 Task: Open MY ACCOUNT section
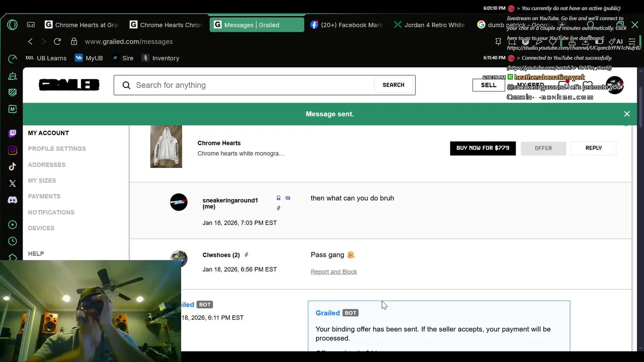point(48,133)
